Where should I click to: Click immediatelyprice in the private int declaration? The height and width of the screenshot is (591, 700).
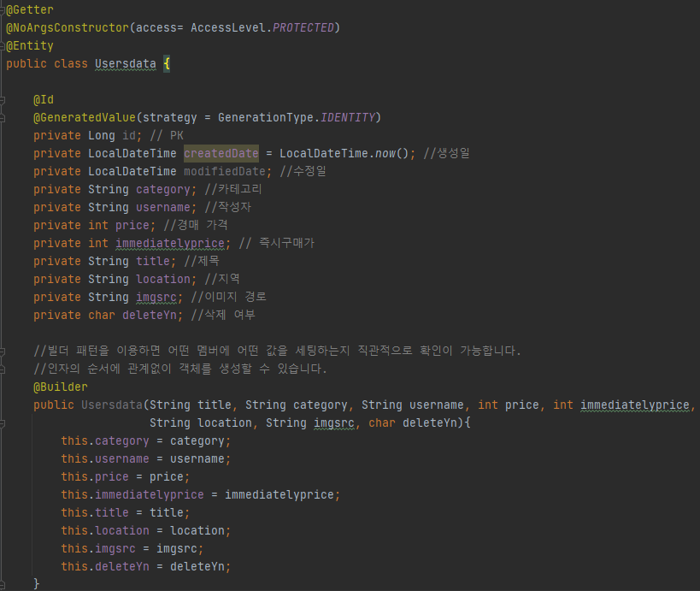click(x=169, y=243)
